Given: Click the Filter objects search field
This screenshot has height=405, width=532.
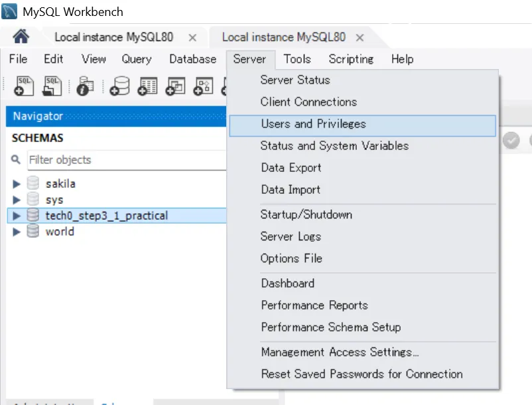Looking at the screenshot, I should pyautogui.click(x=127, y=159).
